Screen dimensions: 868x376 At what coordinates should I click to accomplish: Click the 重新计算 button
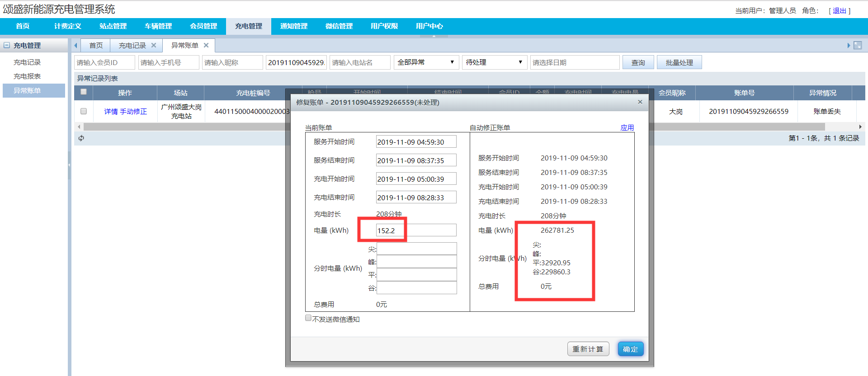tap(588, 349)
